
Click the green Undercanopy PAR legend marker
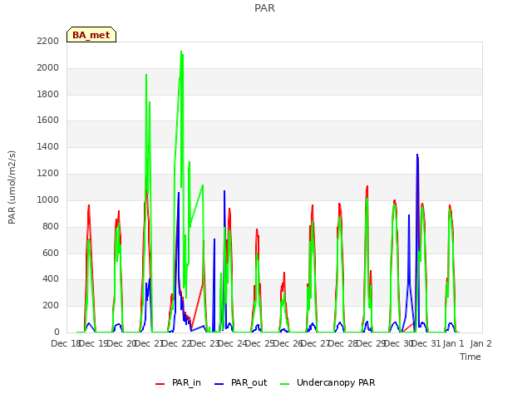pos(285,384)
